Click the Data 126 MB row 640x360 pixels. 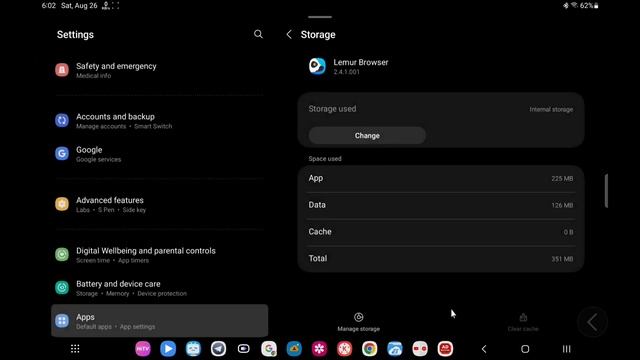click(441, 205)
